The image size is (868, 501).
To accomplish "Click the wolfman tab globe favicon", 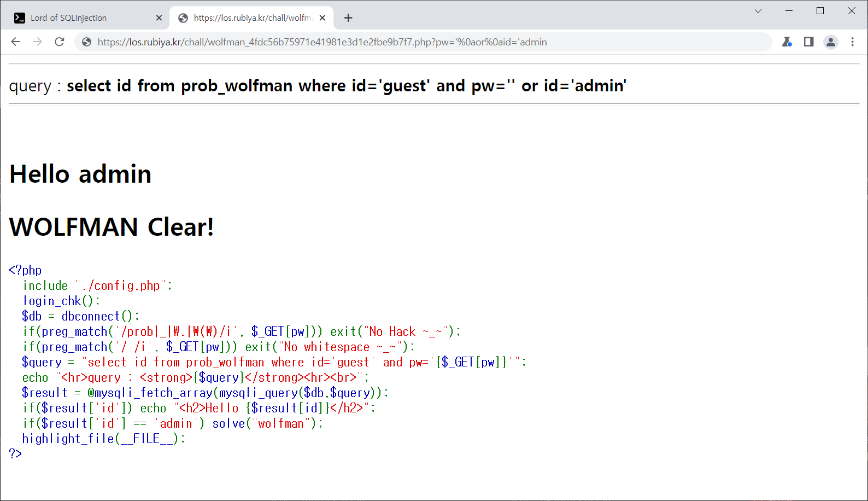I will pos(183,18).
